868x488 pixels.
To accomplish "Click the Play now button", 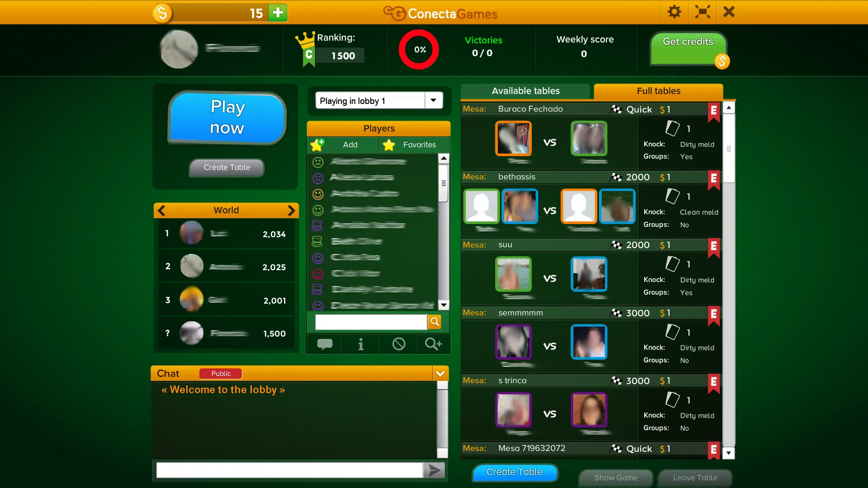I will click(227, 117).
